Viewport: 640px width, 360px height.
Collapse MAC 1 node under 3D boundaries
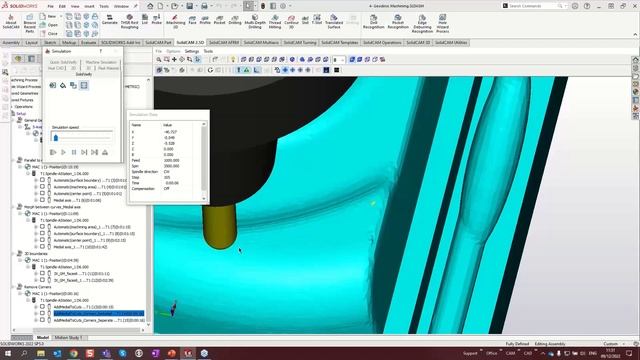pos(20,260)
